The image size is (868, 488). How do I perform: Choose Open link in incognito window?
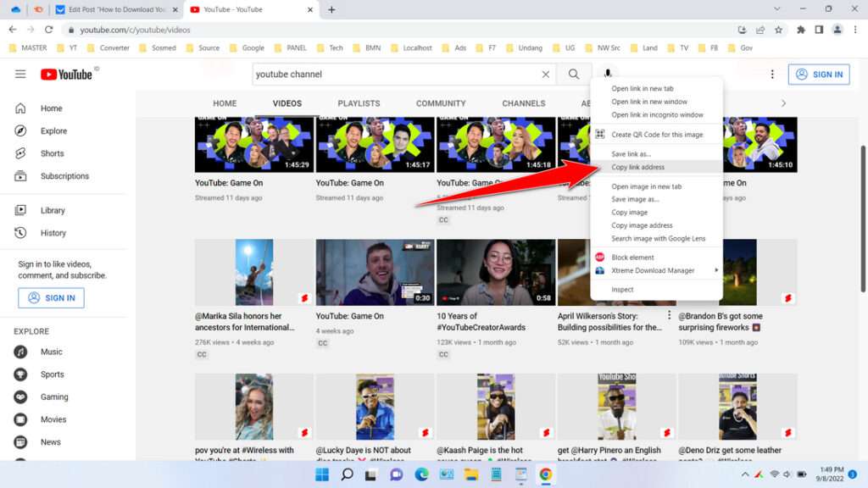657,115
